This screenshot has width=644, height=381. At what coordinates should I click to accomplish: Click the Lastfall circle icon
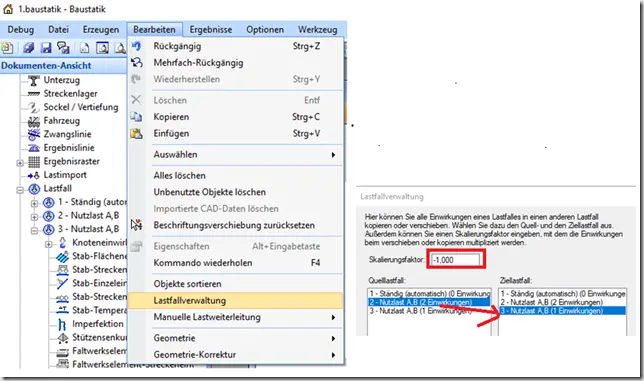[x=34, y=189]
